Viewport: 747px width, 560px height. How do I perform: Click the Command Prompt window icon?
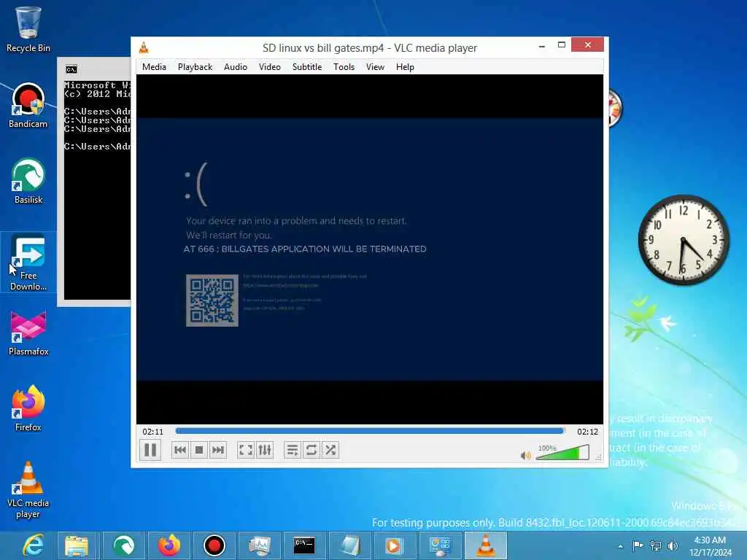(x=71, y=69)
